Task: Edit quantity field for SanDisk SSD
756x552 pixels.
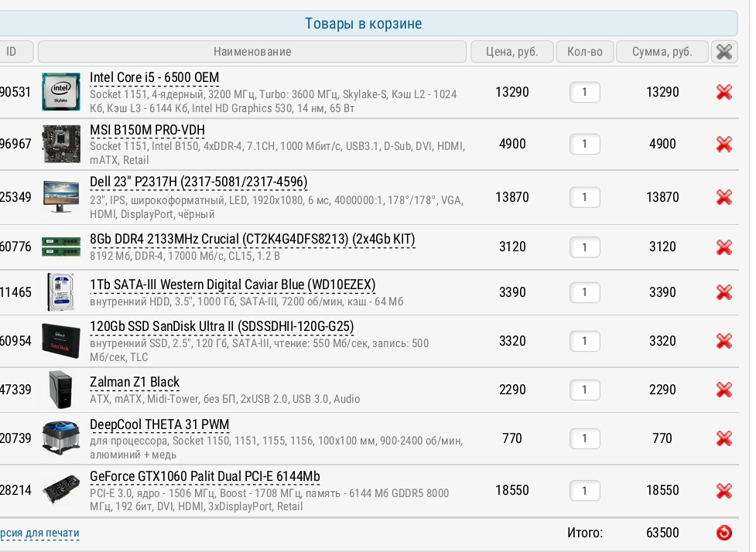Action: (x=584, y=341)
